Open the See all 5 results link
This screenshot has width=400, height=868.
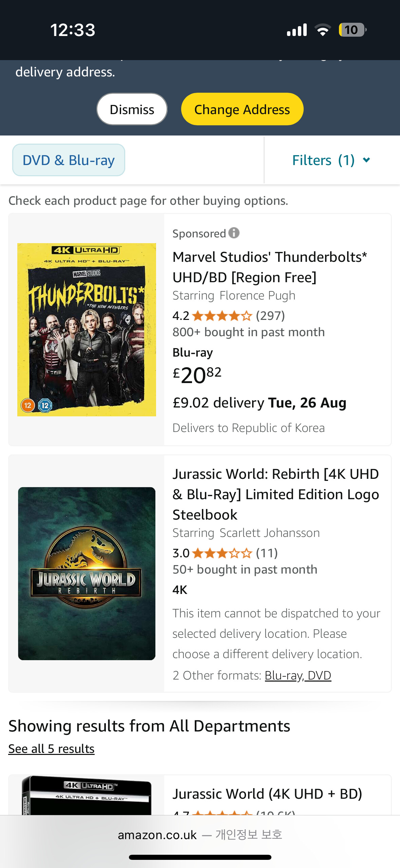click(x=51, y=748)
